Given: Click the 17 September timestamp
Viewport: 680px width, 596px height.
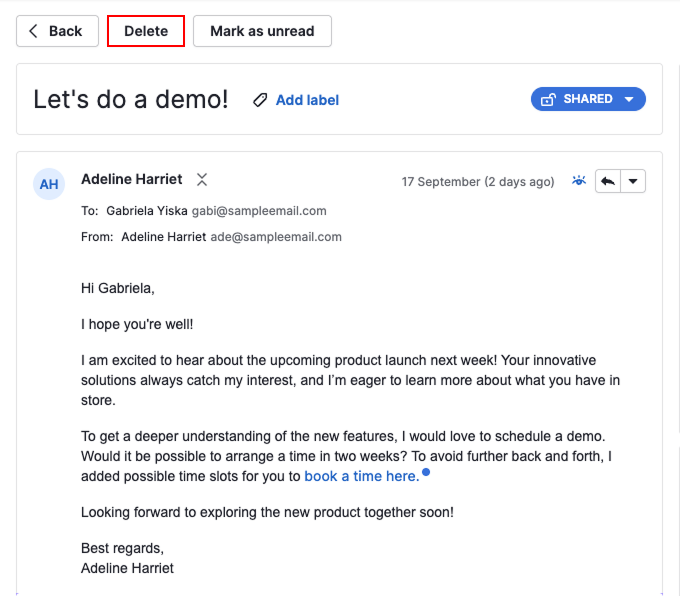Looking at the screenshot, I should [x=478, y=182].
